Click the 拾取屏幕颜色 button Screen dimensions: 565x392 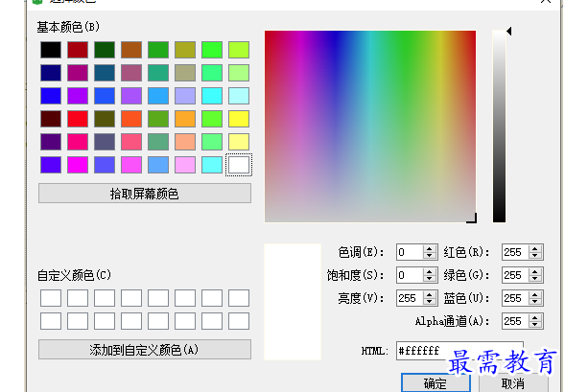(x=145, y=194)
